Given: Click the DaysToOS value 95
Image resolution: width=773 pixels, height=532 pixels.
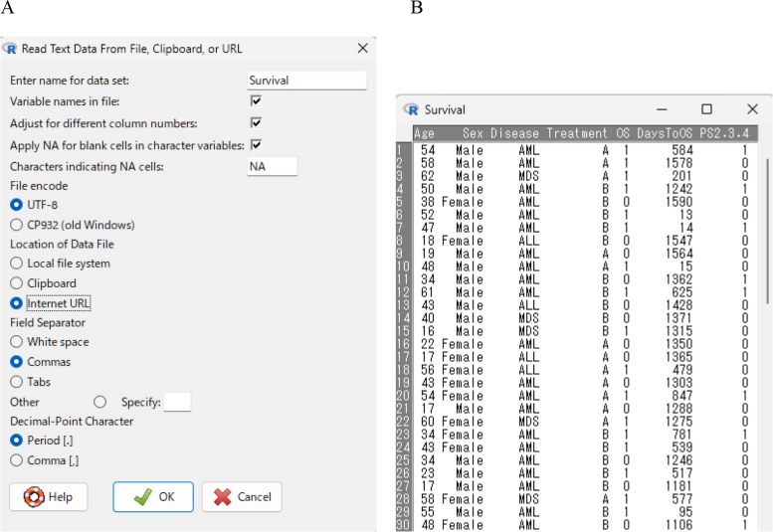Looking at the screenshot, I should [685, 512].
